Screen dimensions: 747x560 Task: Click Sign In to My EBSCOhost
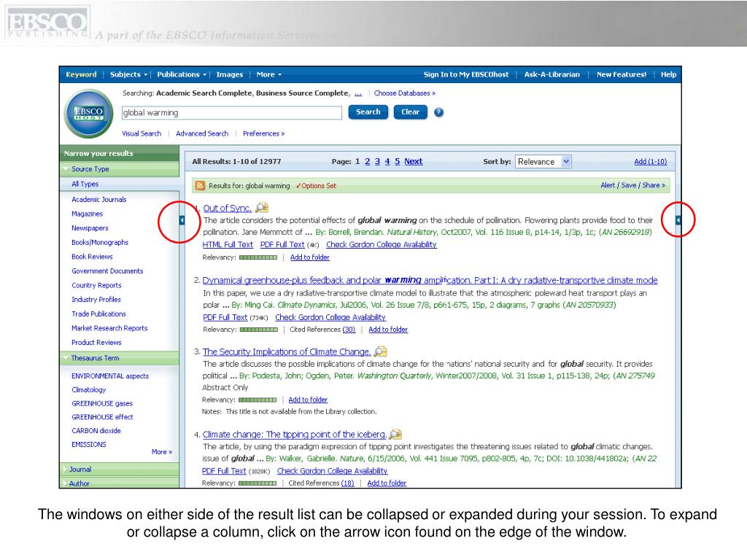466,74
